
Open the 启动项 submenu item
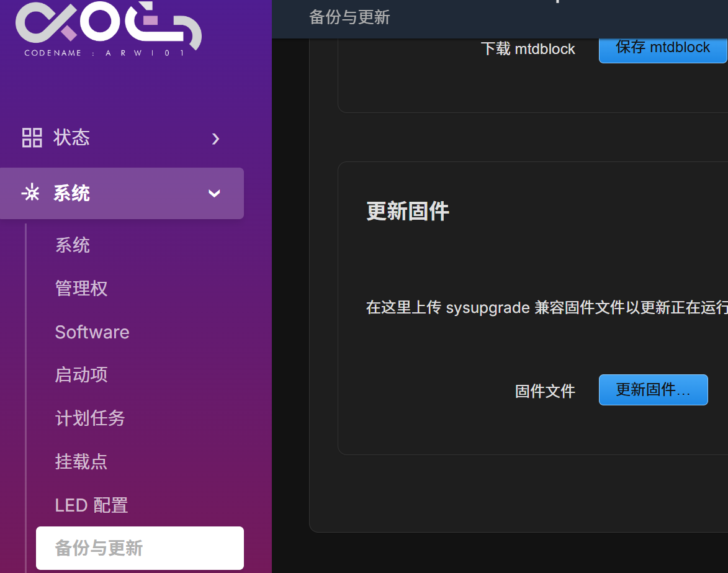pos(81,375)
